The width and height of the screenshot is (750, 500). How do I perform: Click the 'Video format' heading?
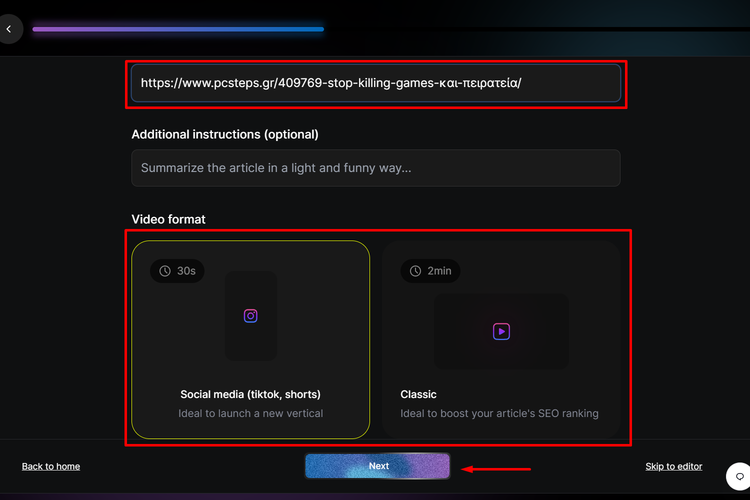coord(168,219)
